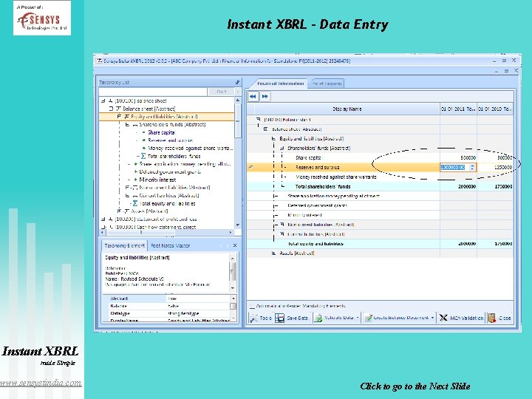This screenshot has height=399, width=532.
Task: Open Foot Notes Master tab
Action: pyautogui.click(x=171, y=245)
